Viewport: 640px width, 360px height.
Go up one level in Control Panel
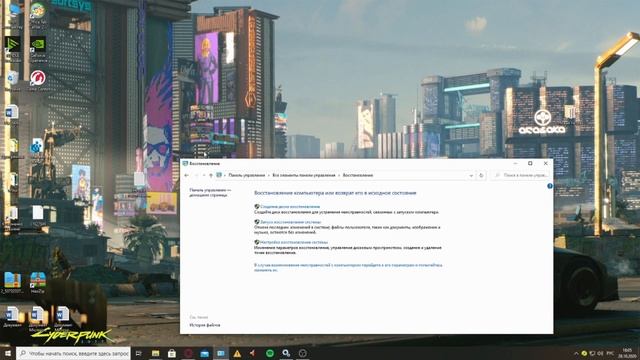point(211,176)
